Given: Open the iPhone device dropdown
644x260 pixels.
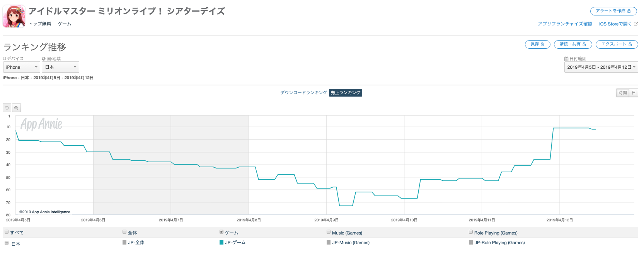Looking at the screenshot, I should tap(21, 67).
